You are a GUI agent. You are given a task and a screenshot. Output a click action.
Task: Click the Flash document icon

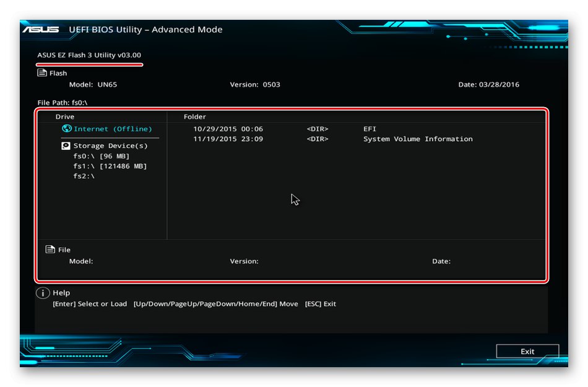coord(42,72)
